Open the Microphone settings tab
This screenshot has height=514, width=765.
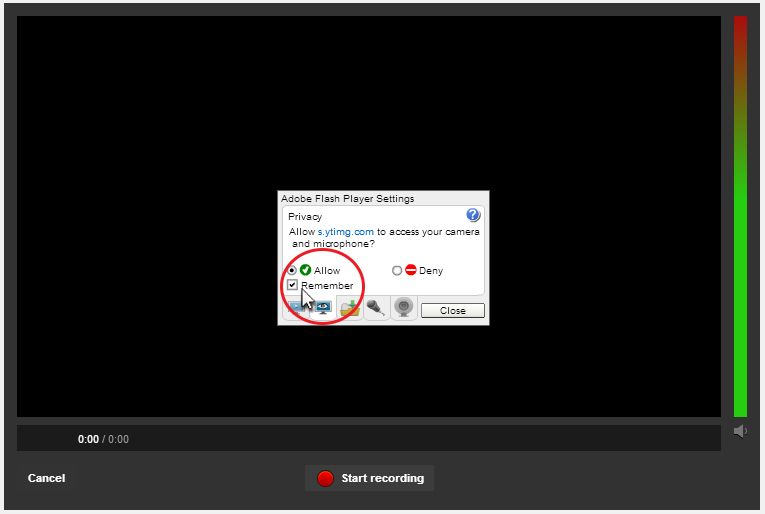pyautogui.click(x=376, y=308)
